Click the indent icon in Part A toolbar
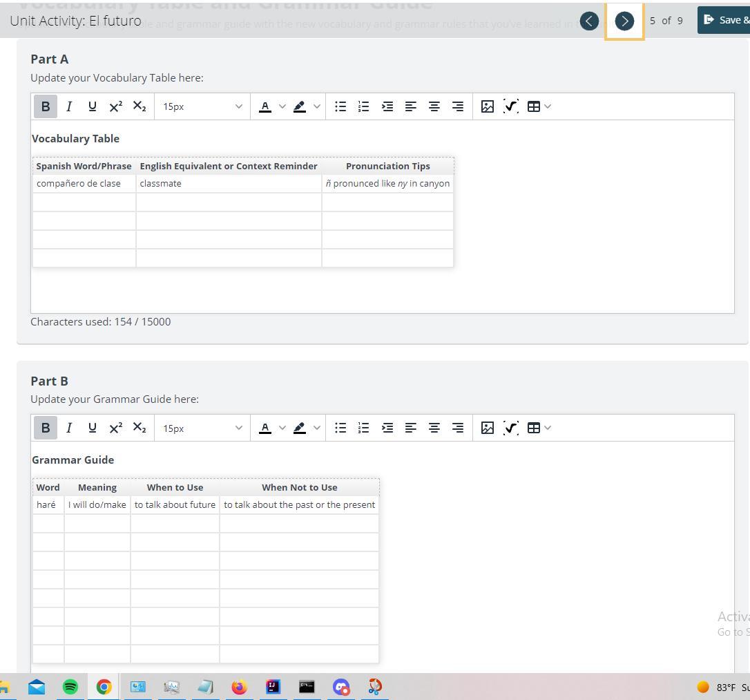750x700 pixels. point(387,106)
